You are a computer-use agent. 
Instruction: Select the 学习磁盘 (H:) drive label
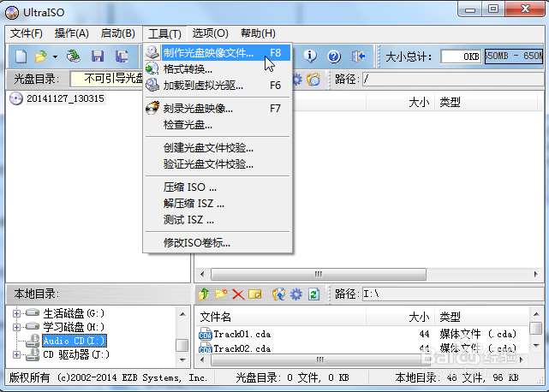pyautogui.click(x=74, y=327)
